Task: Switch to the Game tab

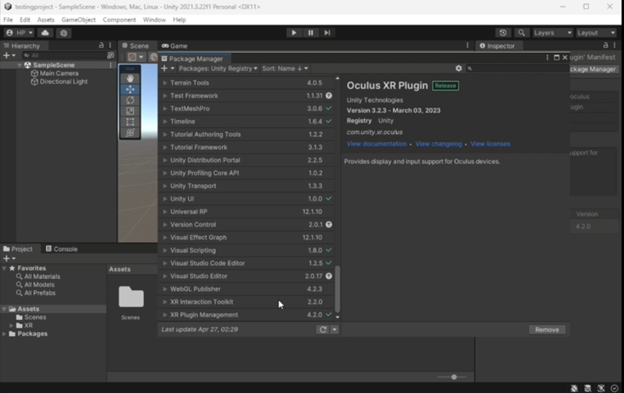Action: (x=174, y=46)
